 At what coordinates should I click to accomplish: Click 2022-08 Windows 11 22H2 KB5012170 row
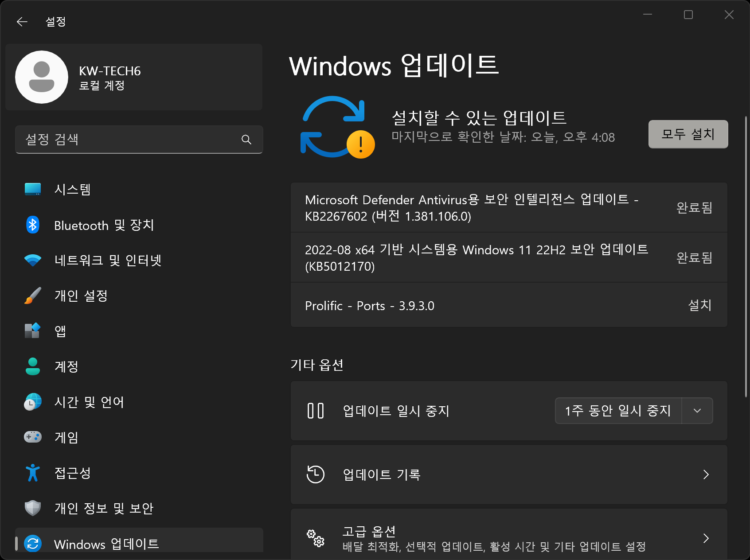click(x=509, y=257)
